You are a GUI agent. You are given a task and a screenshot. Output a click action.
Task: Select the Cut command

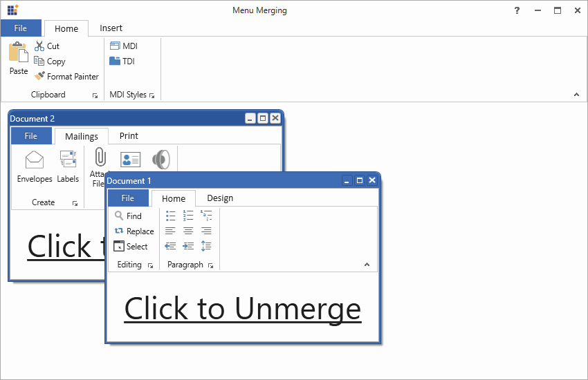click(x=47, y=46)
